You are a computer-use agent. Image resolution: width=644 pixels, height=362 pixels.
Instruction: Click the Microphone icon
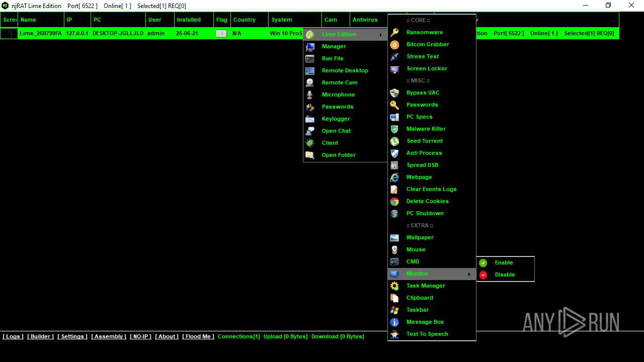tap(310, 95)
